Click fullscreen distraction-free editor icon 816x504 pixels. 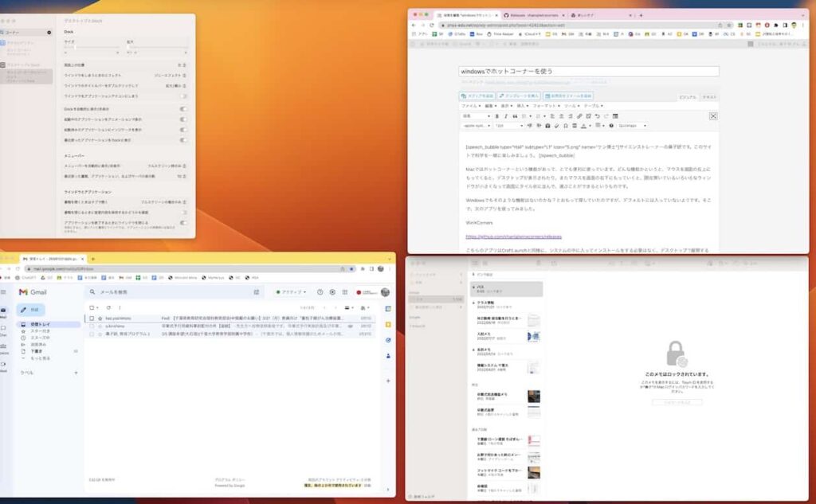[x=713, y=116]
